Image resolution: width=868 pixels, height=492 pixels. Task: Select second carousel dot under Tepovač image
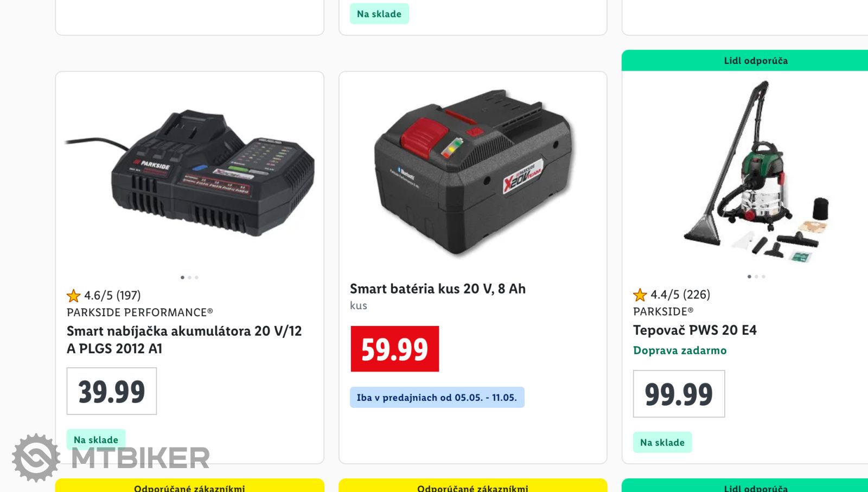point(756,277)
